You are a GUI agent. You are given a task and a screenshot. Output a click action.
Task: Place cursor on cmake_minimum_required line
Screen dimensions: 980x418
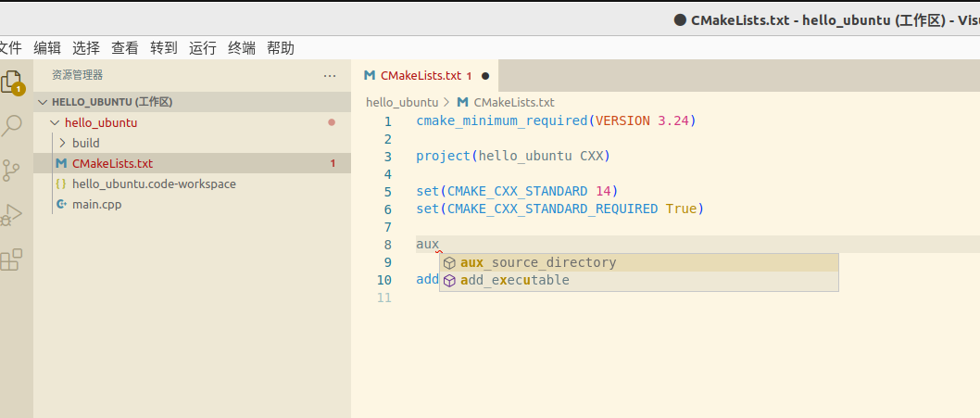pos(557,120)
